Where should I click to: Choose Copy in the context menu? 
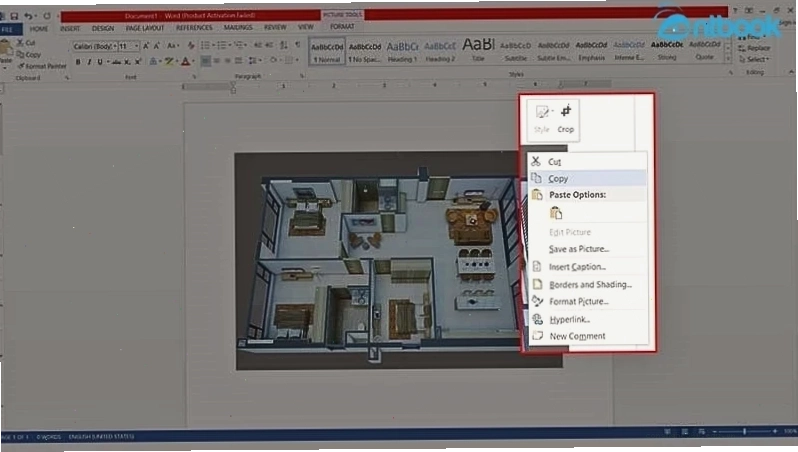[x=587, y=179]
